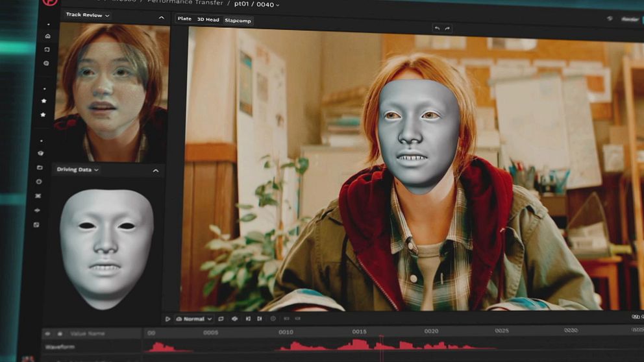644x362 pixels.
Task: Click frame 0020 on the timeline ruler
Action: (x=431, y=332)
